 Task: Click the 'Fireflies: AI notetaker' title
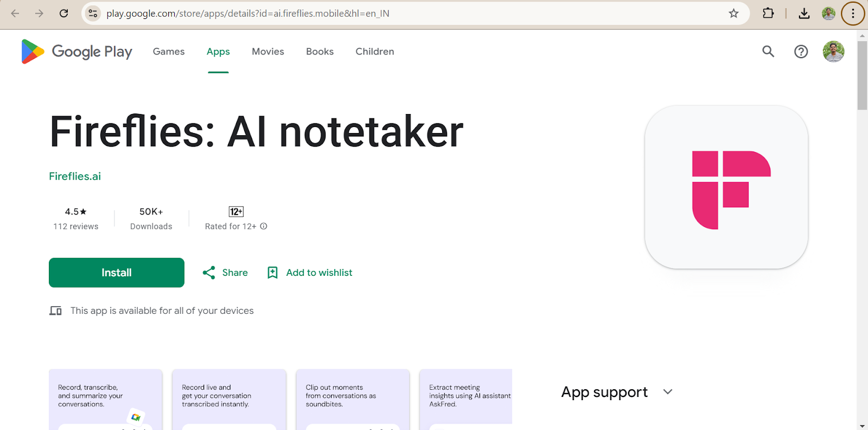click(257, 131)
